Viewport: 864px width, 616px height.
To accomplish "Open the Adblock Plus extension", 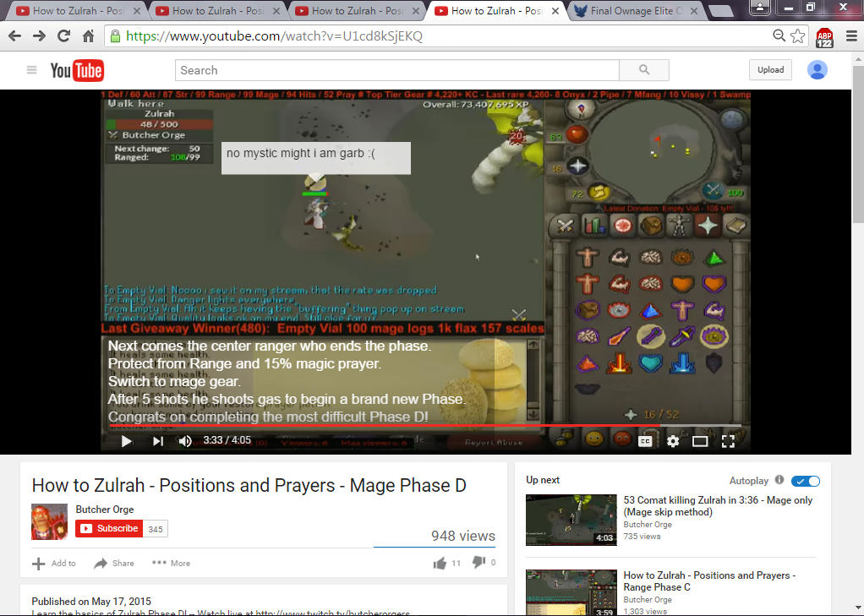I will pos(824,37).
